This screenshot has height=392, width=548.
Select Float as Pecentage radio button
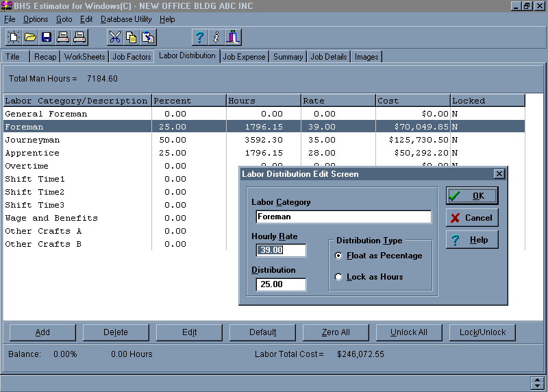338,256
